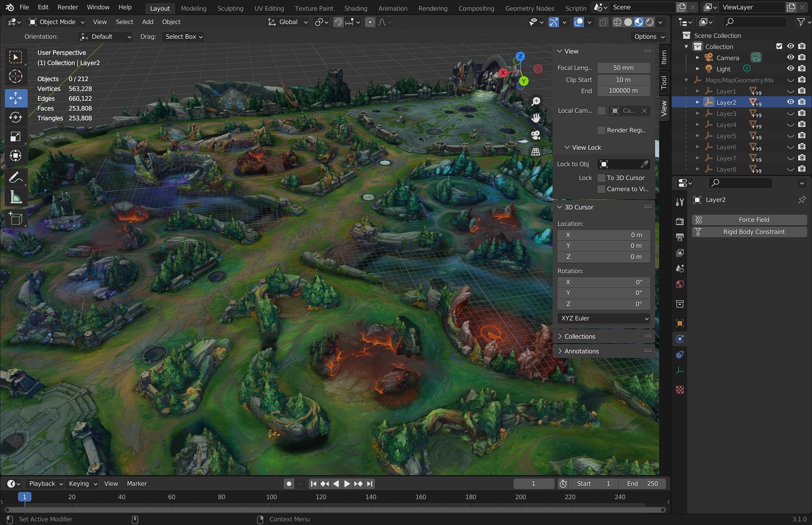Open Render properties tab icon
Viewport: 812px width, 525px height.
tap(680, 221)
